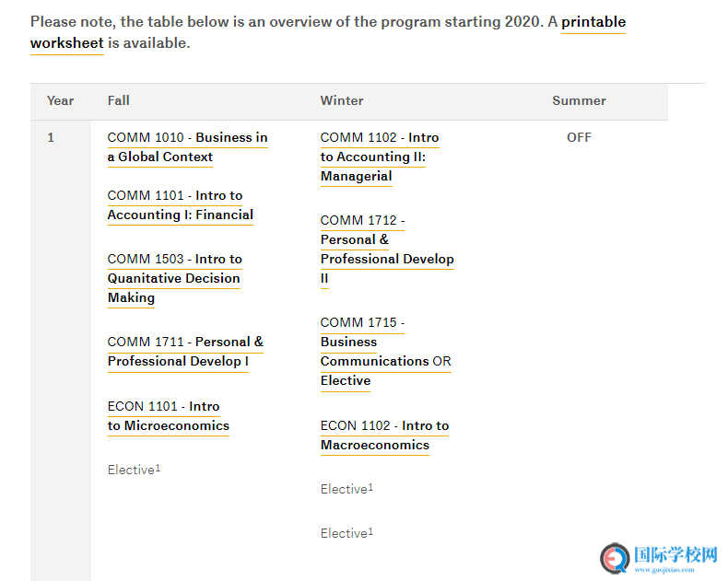This screenshot has width=728, height=581.
Task: Open COMM 1503 Intro to Quanitative Decision Making
Action: tap(174, 278)
